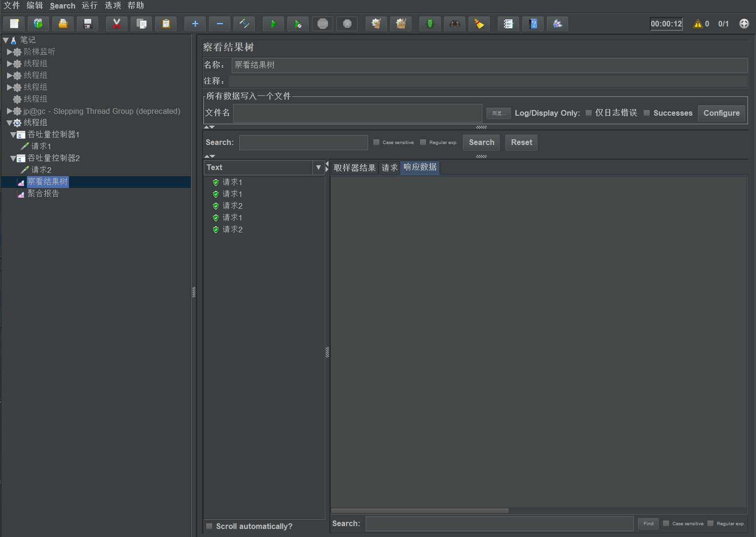Screen dimensions: 756x537
Task: Enable Scroll automatically checkbox
Action: click(209, 526)
